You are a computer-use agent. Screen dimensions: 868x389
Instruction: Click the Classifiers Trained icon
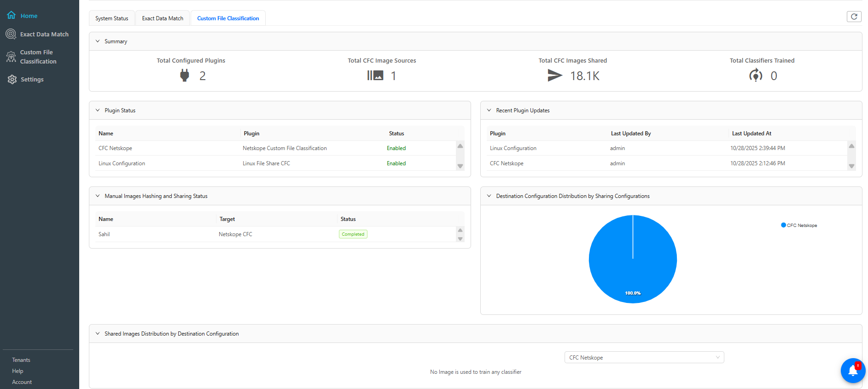tap(756, 75)
